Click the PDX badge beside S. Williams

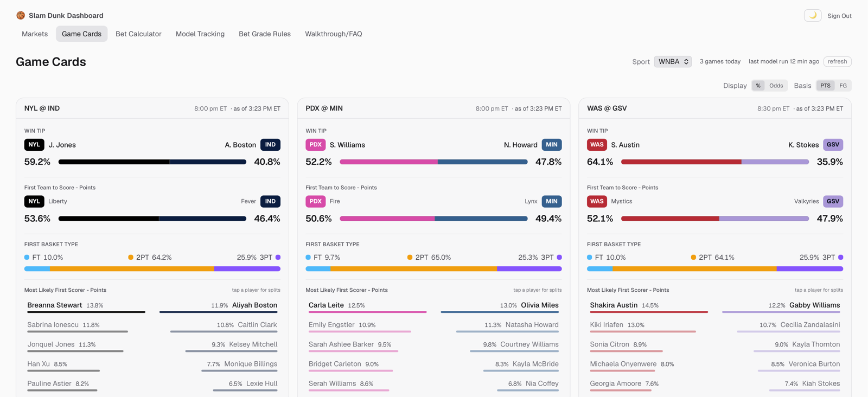(x=316, y=145)
